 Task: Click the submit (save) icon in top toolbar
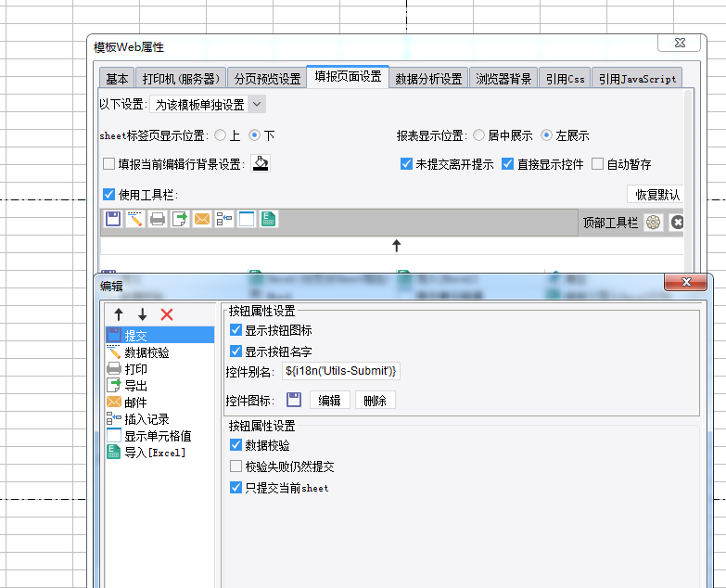click(x=113, y=219)
